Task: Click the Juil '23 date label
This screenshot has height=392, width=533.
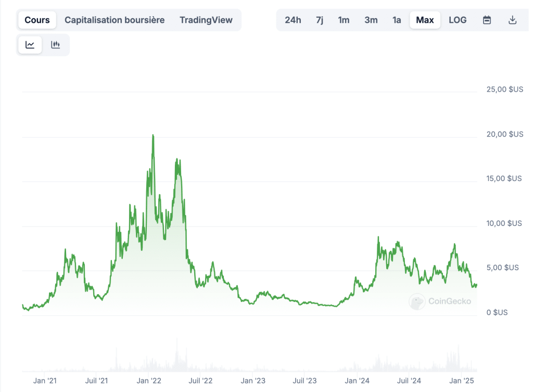Action: tap(304, 381)
